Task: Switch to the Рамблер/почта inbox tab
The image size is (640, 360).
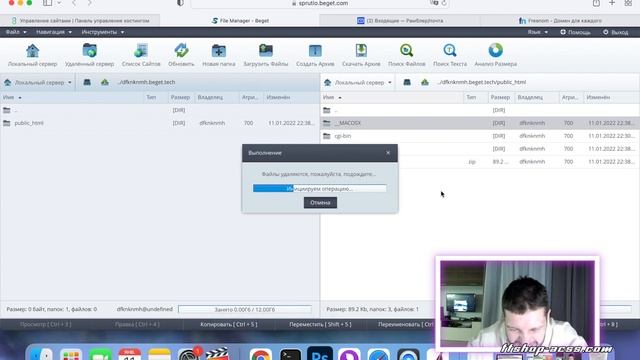Action: [x=400, y=20]
